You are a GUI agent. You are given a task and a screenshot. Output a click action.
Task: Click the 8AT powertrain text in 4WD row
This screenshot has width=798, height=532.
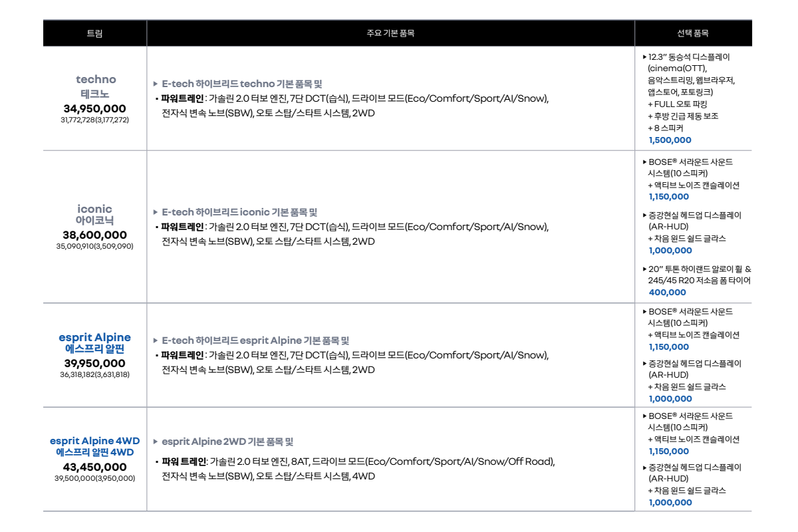tap(299, 462)
